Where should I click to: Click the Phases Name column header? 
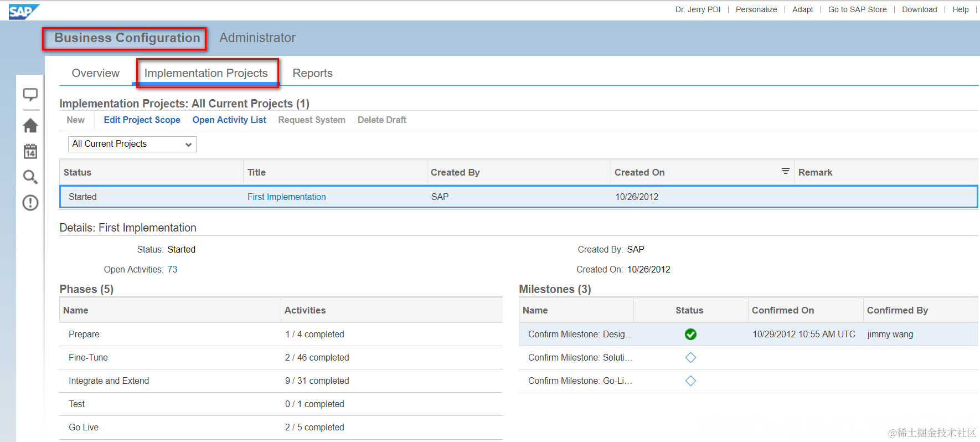tap(170, 310)
